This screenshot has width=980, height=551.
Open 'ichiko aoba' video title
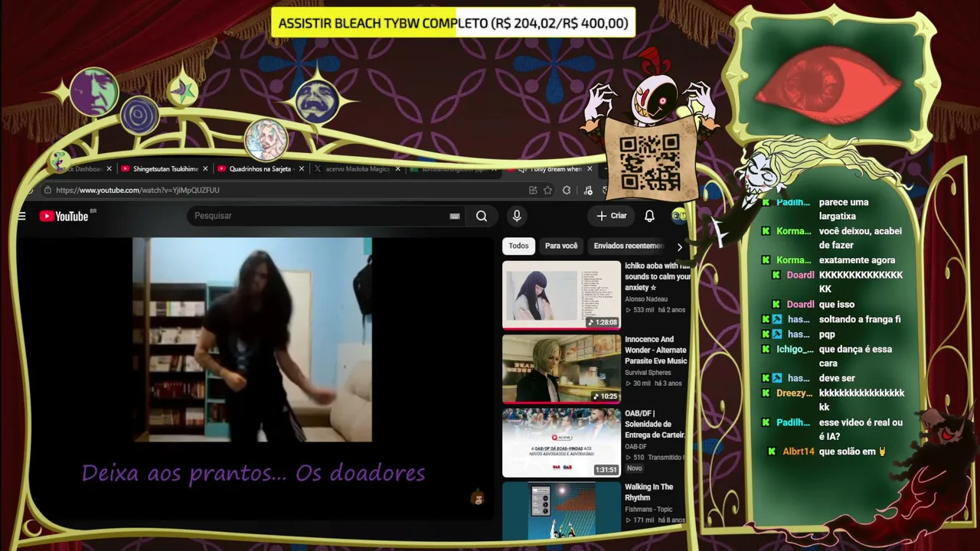657,276
